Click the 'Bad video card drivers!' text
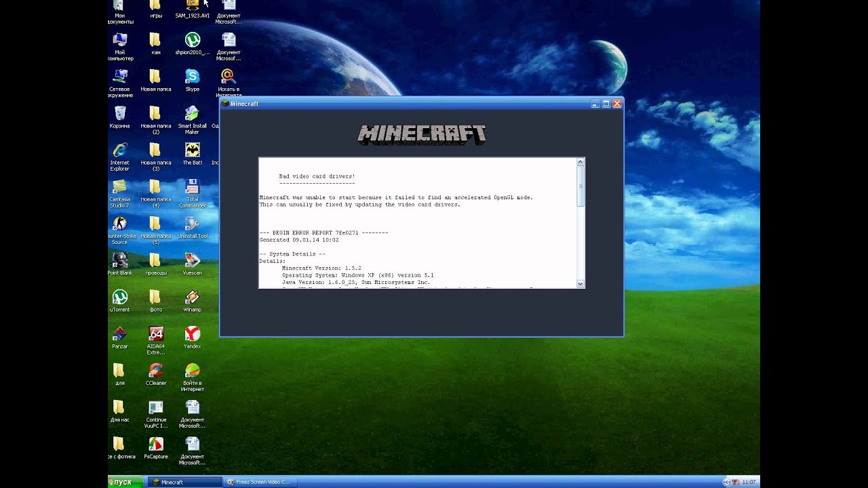Image resolution: width=868 pixels, height=488 pixels. pos(317,176)
